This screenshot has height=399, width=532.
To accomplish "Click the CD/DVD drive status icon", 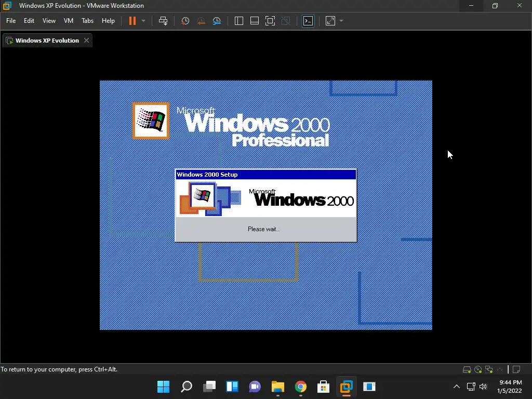I will [x=478, y=369].
